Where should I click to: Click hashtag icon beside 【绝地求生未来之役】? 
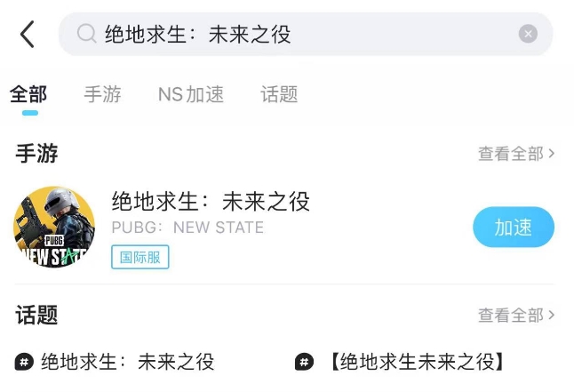[305, 362]
